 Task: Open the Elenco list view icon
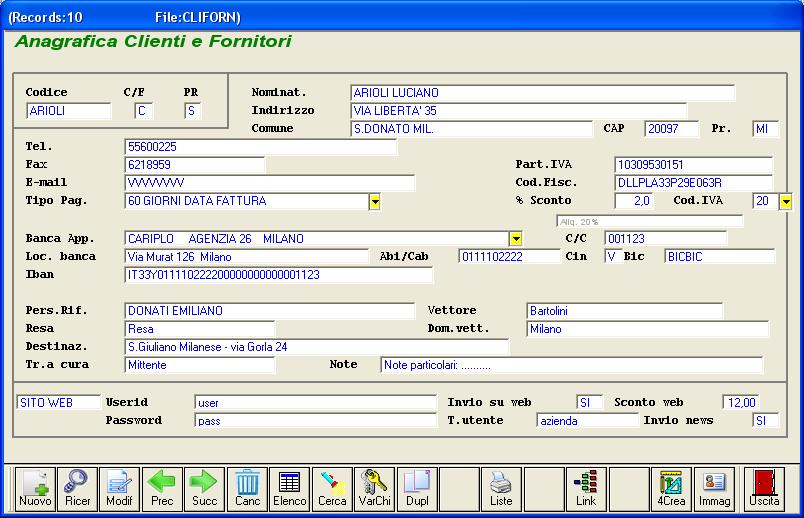tap(289, 489)
